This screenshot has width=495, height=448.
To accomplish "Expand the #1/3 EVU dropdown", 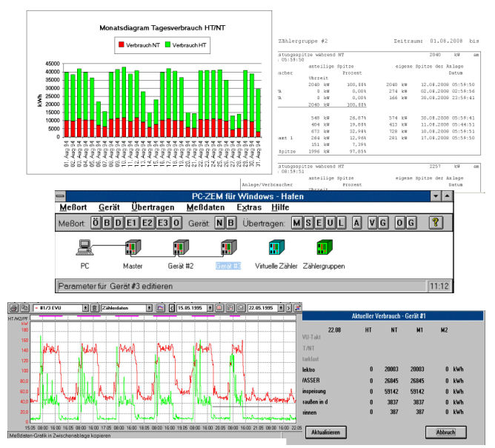I will click(x=85, y=307).
